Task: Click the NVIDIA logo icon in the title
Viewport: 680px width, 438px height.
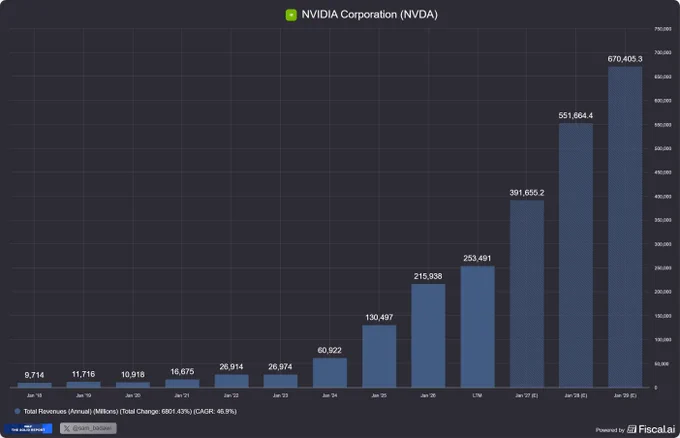Action: coord(291,15)
